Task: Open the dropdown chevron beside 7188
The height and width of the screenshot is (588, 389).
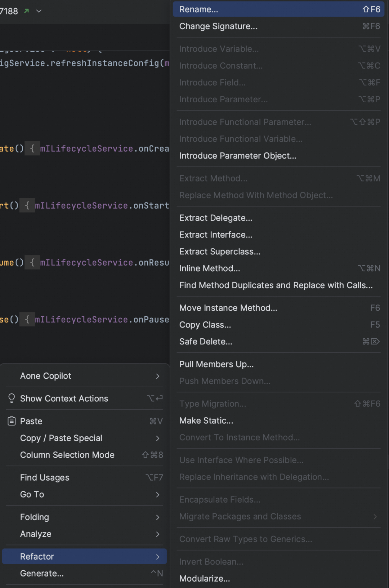Action: 39,11
